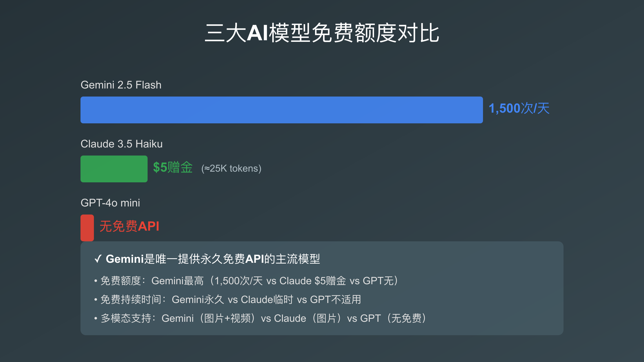Image resolution: width=644 pixels, height=362 pixels.
Task: Click the "多模态支持:" bullet label
Action: pos(128,318)
